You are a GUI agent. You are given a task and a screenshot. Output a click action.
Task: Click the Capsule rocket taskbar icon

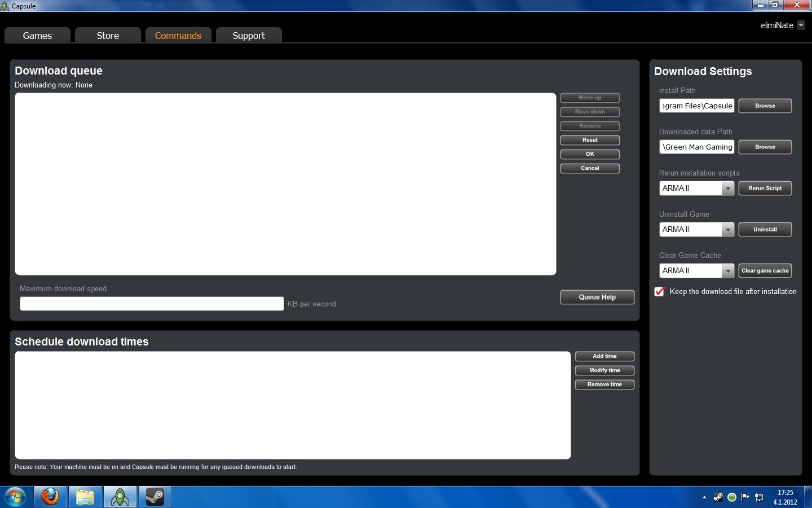[120, 497]
